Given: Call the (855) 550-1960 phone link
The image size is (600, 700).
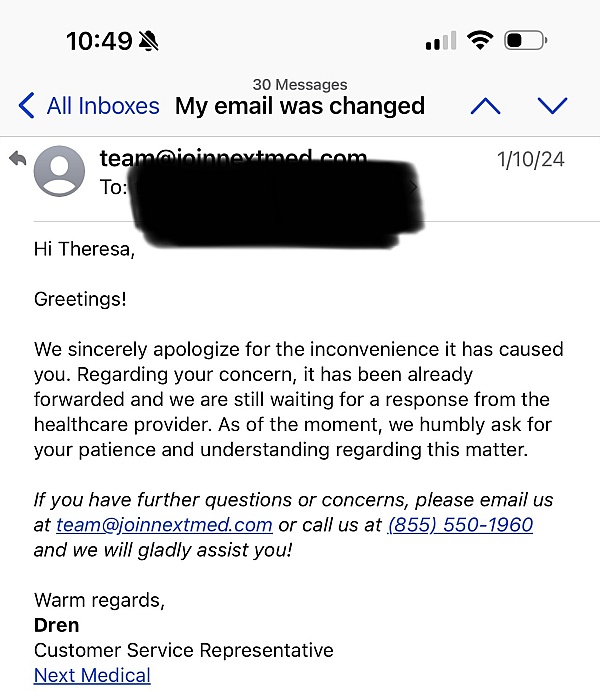Looking at the screenshot, I should 460,525.
